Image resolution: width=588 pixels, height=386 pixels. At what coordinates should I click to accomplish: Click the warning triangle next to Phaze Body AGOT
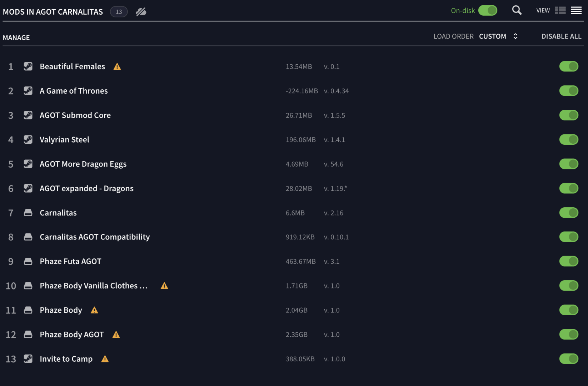point(116,335)
